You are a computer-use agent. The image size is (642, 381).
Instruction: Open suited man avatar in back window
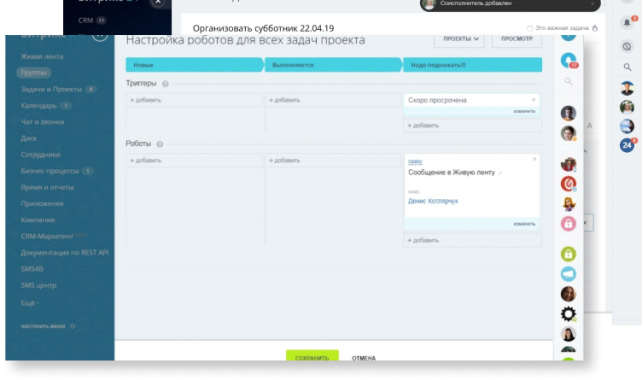pos(627,88)
